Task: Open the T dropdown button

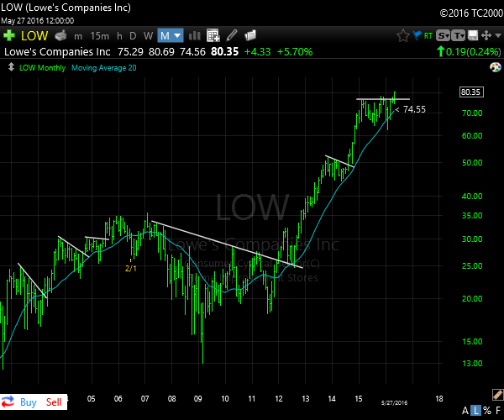Action: (459, 35)
